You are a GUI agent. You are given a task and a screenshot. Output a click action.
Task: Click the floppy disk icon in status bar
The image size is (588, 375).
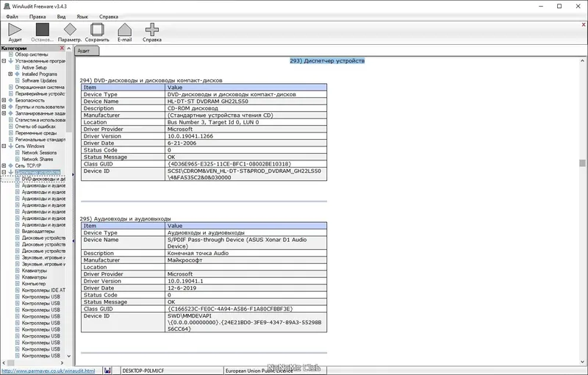pos(107,371)
